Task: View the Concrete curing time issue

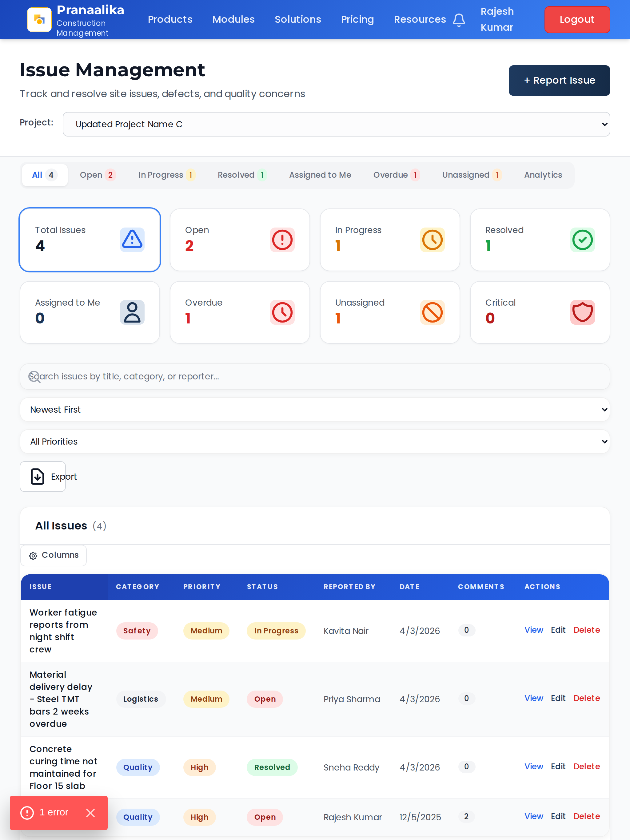Action: pos(533,767)
